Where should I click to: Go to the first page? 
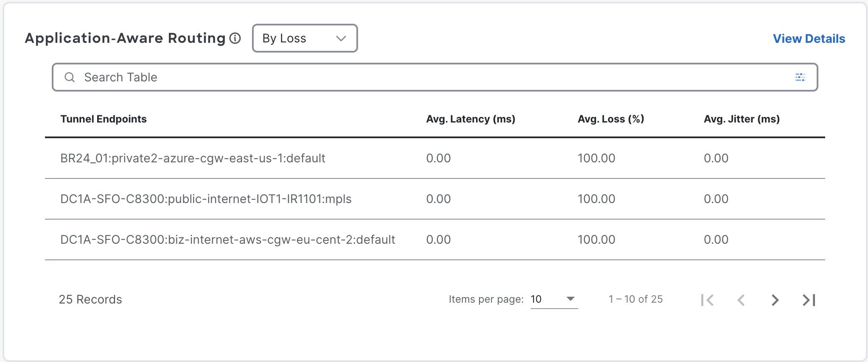tap(707, 300)
